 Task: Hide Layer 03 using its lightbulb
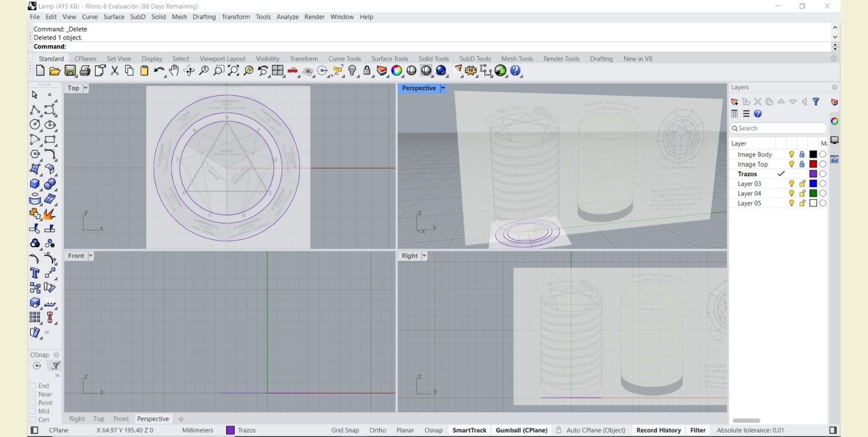(x=791, y=184)
